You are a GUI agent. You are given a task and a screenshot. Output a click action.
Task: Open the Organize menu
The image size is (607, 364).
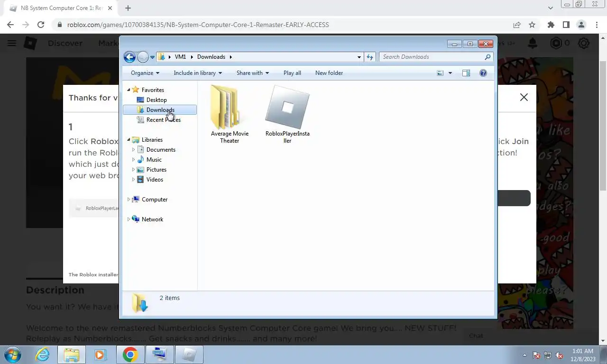click(145, 73)
